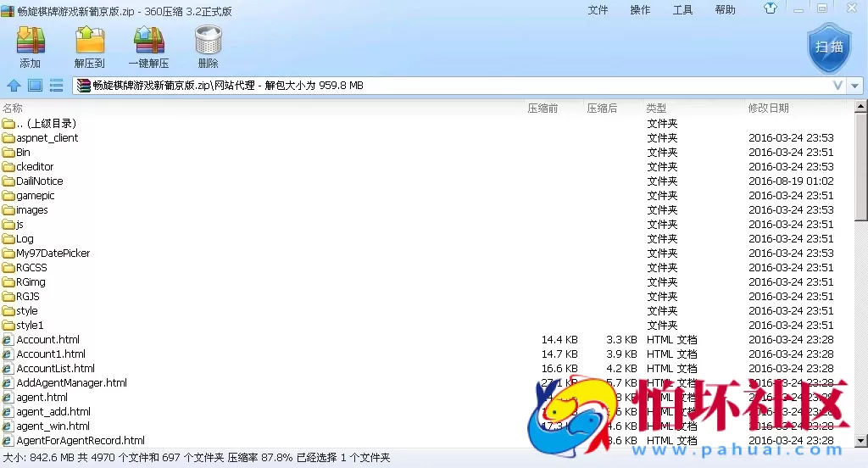Viewport: 868px width, 468px height.
Task: Sort by the 压缩后 column header
Action: pyautogui.click(x=602, y=108)
